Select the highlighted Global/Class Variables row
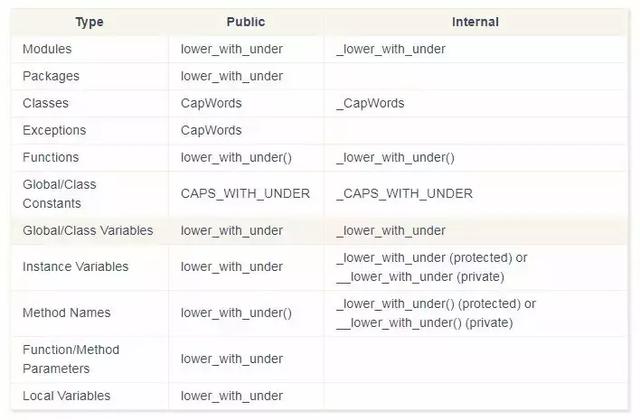The image size is (640, 420). coord(320,231)
